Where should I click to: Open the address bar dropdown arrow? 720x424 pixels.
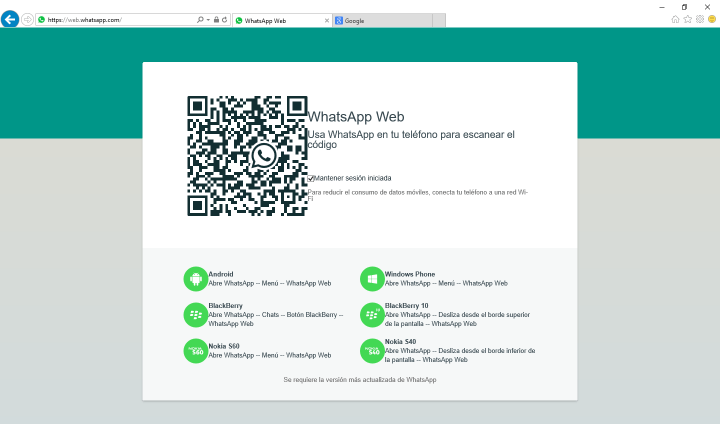208,20
